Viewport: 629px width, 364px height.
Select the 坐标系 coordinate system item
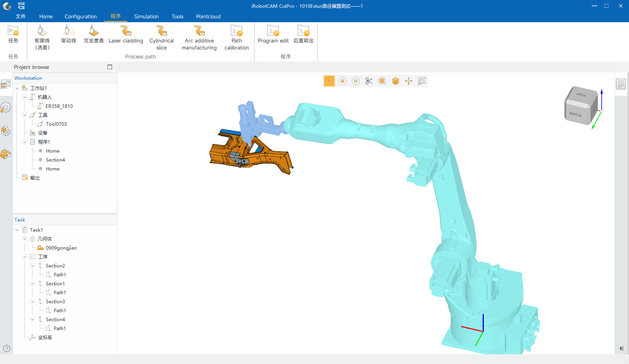[45, 338]
